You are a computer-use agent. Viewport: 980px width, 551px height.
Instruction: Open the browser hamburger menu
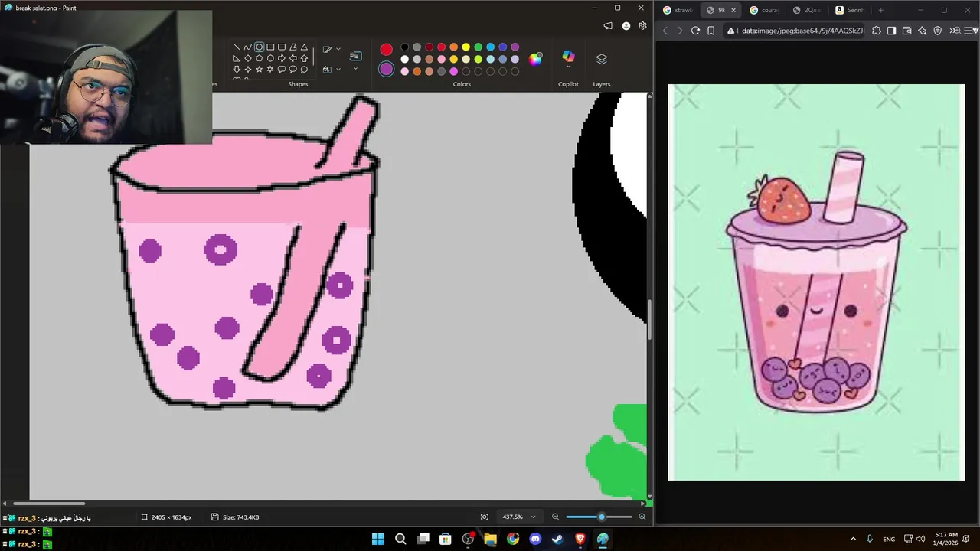coord(970,31)
